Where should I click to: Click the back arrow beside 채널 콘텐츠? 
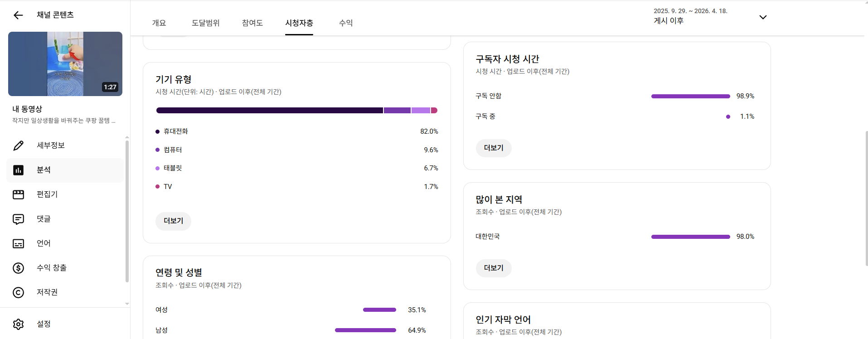pos(18,15)
